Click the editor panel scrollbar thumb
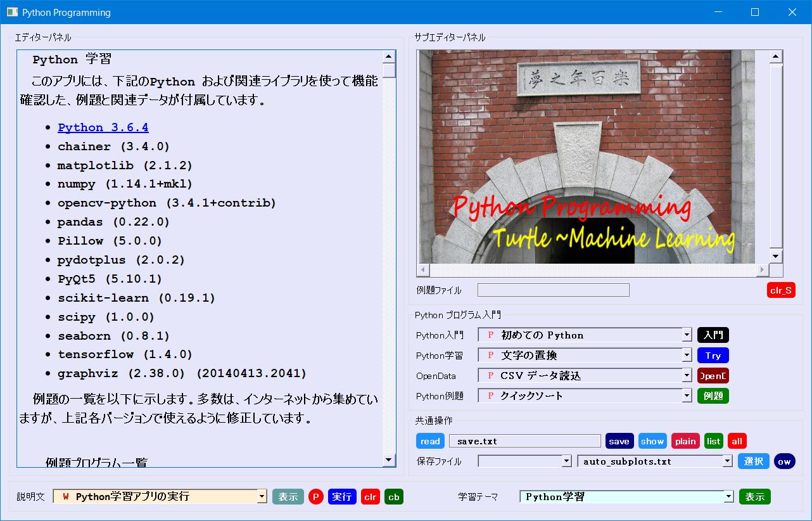Image resolution: width=812 pixels, height=521 pixels. (389, 70)
